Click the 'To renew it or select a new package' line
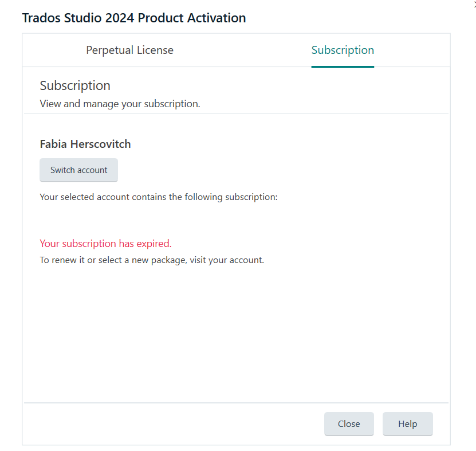Viewport: 476px width, 451px height. tap(152, 260)
